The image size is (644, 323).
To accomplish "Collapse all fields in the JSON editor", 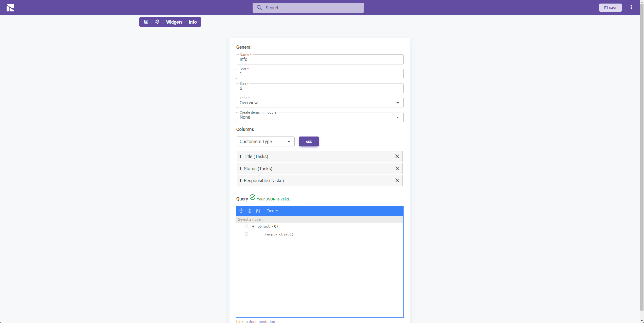I will (250, 211).
